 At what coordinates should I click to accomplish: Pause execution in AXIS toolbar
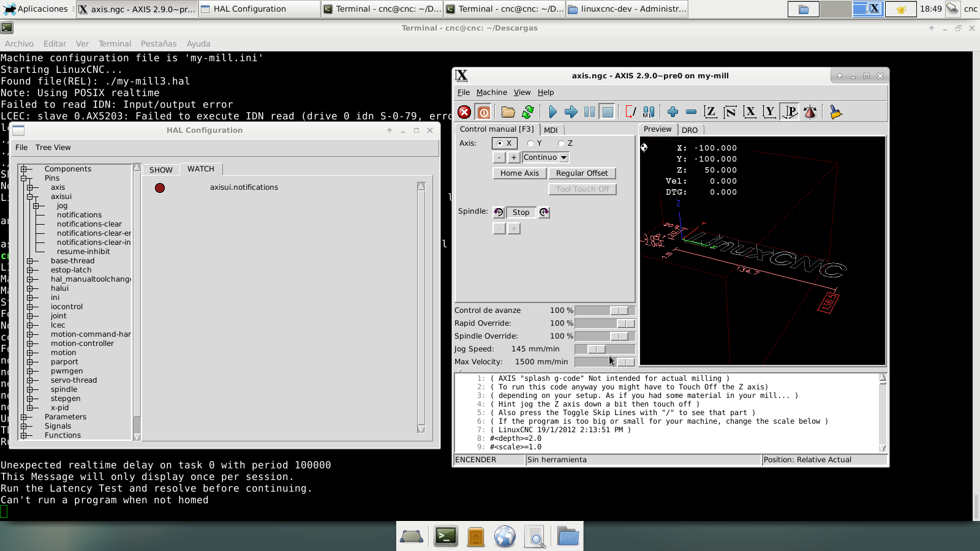(x=589, y=112)
